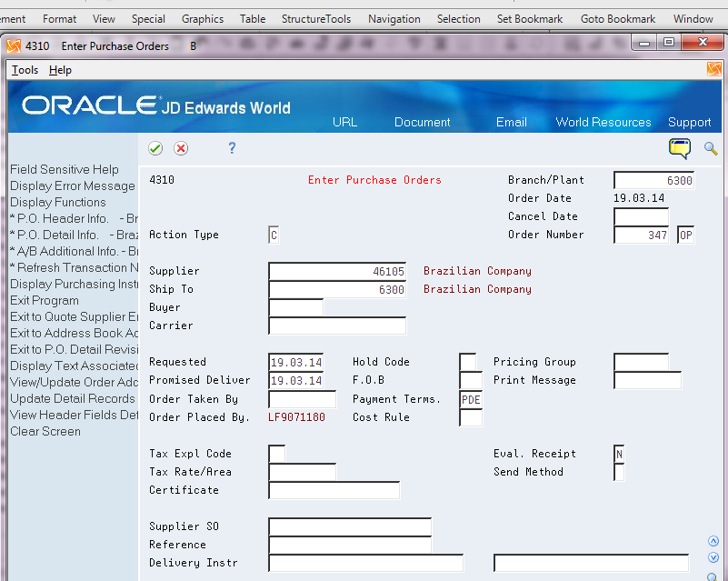This screenshot has height=581, width=728.
Task: Click the Requested date field
Action: pyautogui.click(x=295, y=362)
